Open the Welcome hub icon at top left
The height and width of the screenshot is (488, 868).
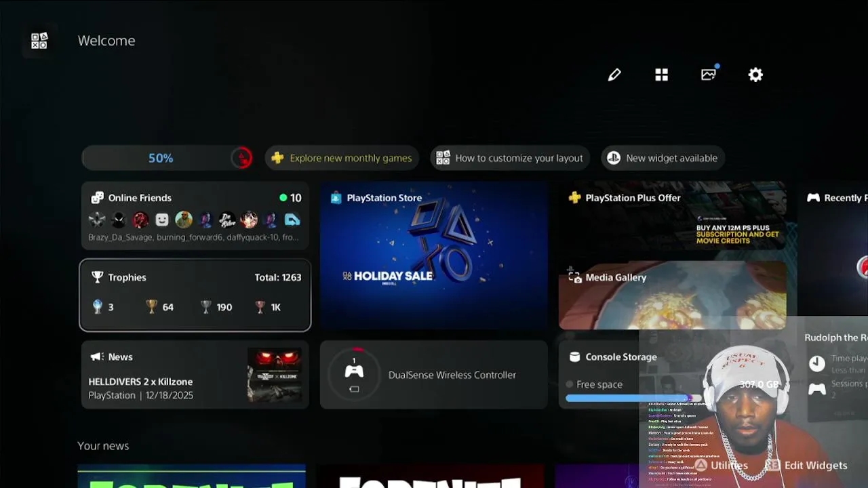[x=39, y=41]
